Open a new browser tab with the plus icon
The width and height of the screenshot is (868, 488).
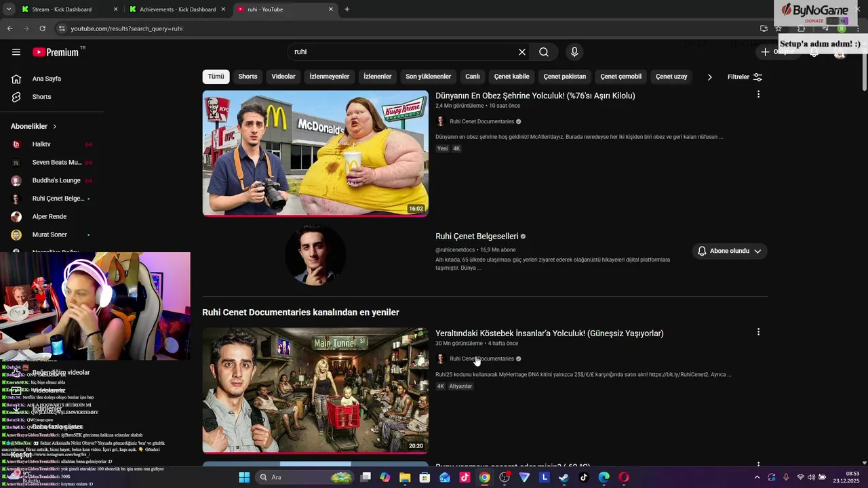pos(347,9)
